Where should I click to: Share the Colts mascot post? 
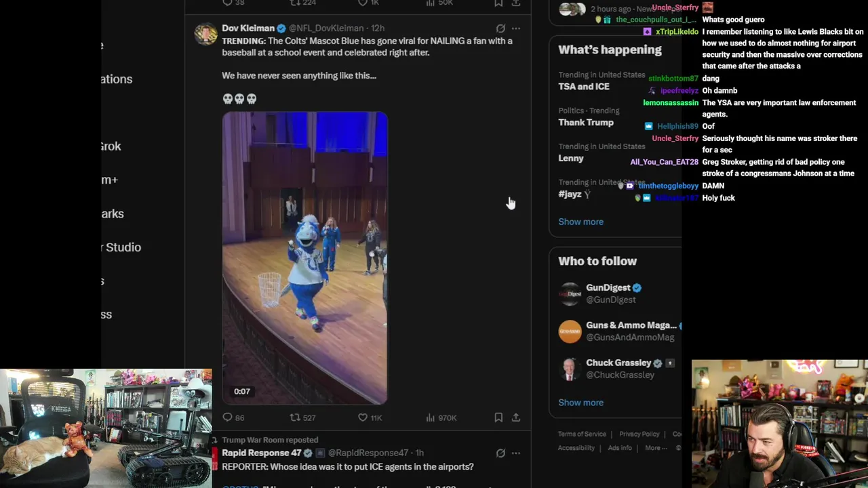pyautogui.click(x=516, y=418)
